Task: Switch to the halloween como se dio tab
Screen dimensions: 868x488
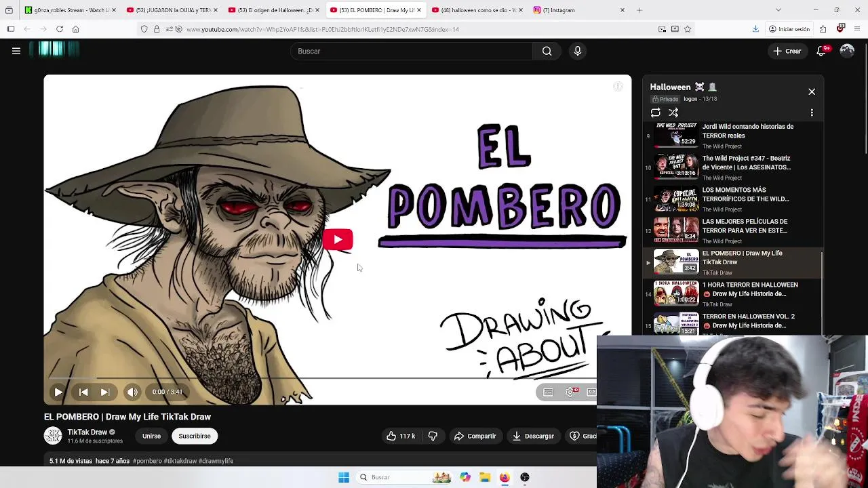Action: [x=477, y=10]
